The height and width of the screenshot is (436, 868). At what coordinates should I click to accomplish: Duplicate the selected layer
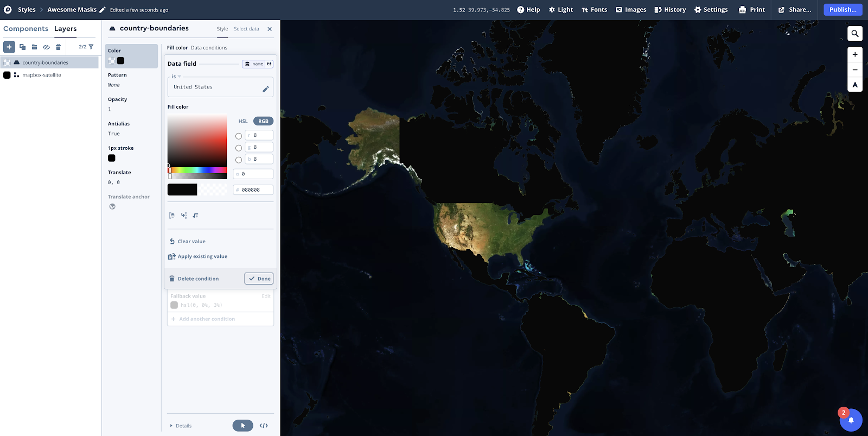click(23, 47)
